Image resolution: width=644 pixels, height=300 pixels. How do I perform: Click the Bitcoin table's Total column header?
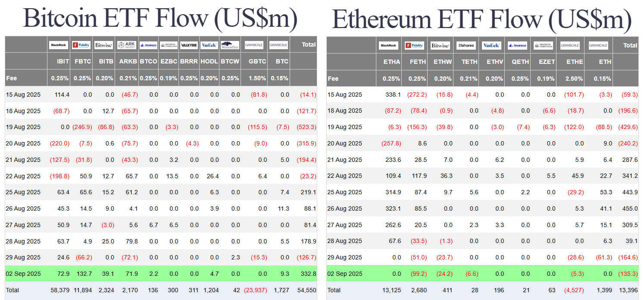[308, 44]
